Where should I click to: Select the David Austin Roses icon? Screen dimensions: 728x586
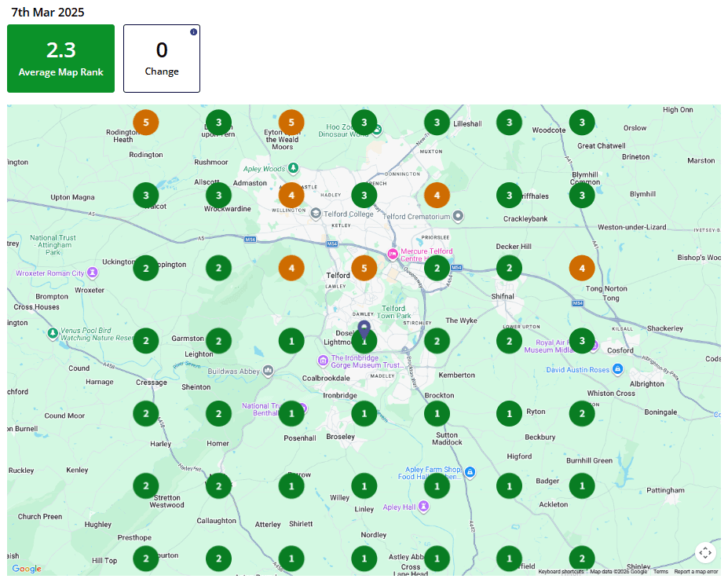(x=620, y=368)
